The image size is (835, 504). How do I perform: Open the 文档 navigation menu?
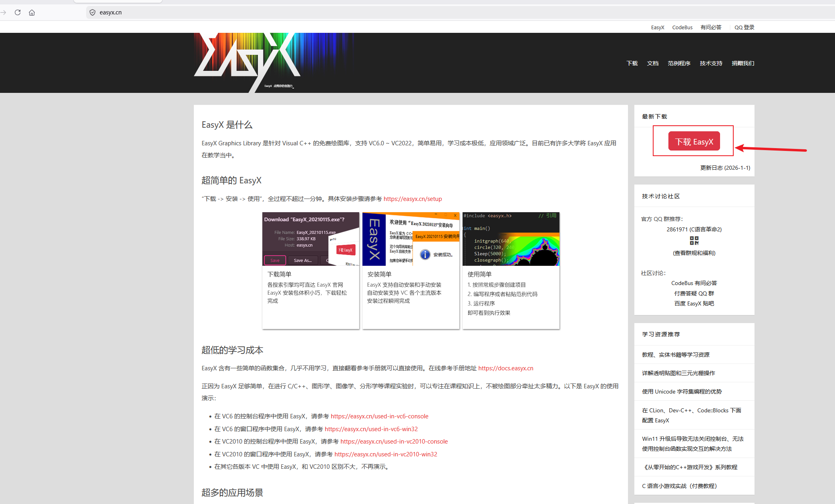click(653, 63)
